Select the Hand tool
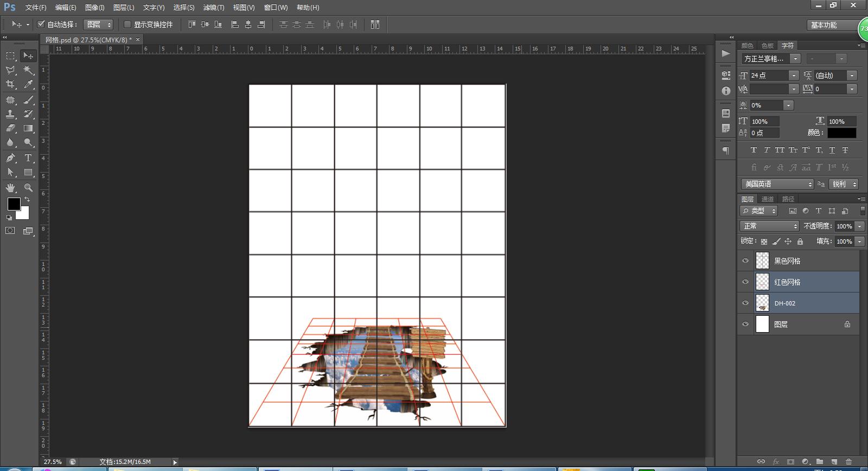868x471 pixels. (x=10, y=188)
